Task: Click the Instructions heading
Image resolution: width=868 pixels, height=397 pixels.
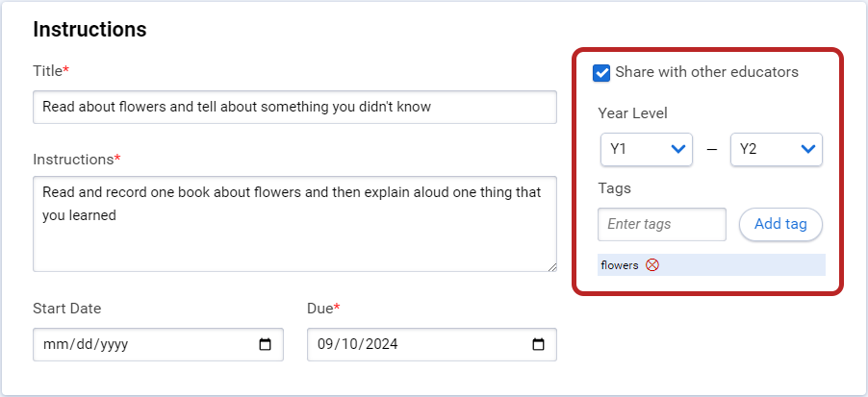Action: click(89, 29)
